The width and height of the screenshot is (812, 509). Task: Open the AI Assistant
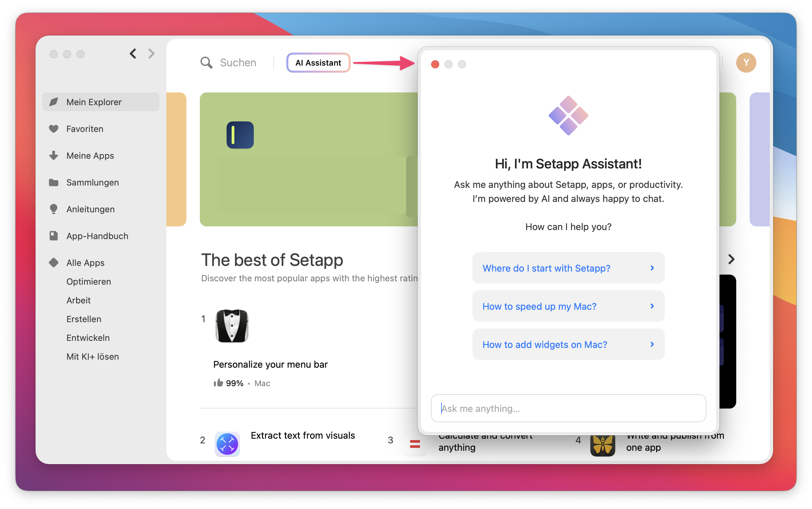coord(318,63)
